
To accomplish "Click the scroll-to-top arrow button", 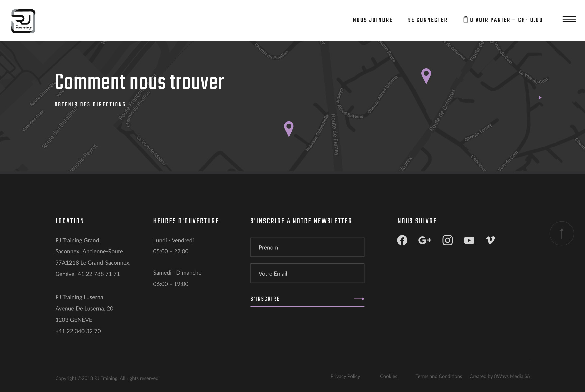I will coord(561,234).
